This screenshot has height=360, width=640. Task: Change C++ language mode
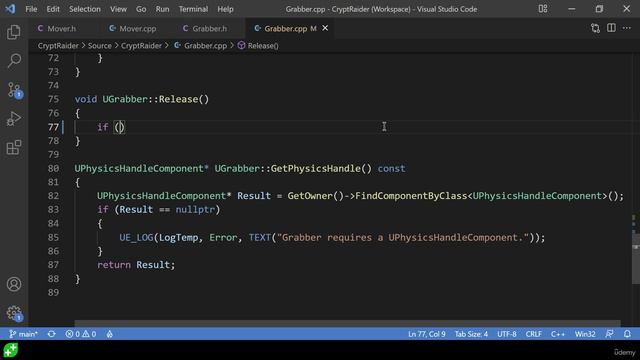click(558, 334)
